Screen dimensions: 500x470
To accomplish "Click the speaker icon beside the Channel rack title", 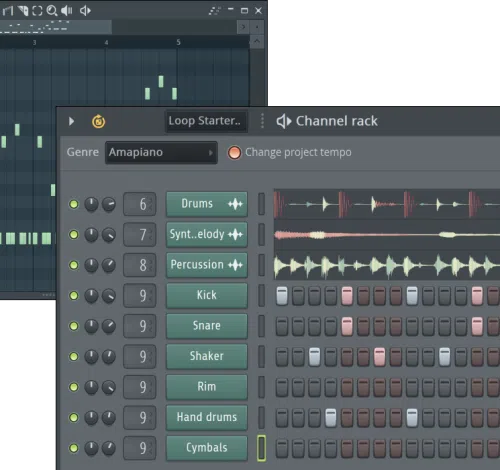I will tap(284, 121).
